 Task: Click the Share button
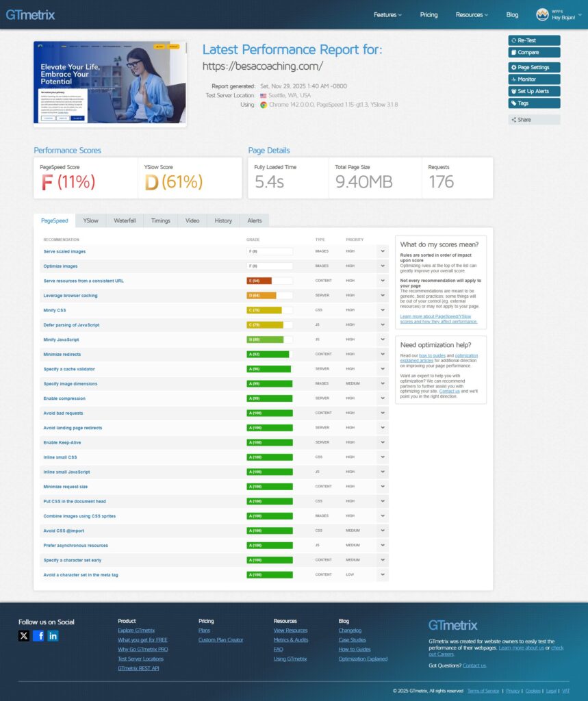[534, 120]
